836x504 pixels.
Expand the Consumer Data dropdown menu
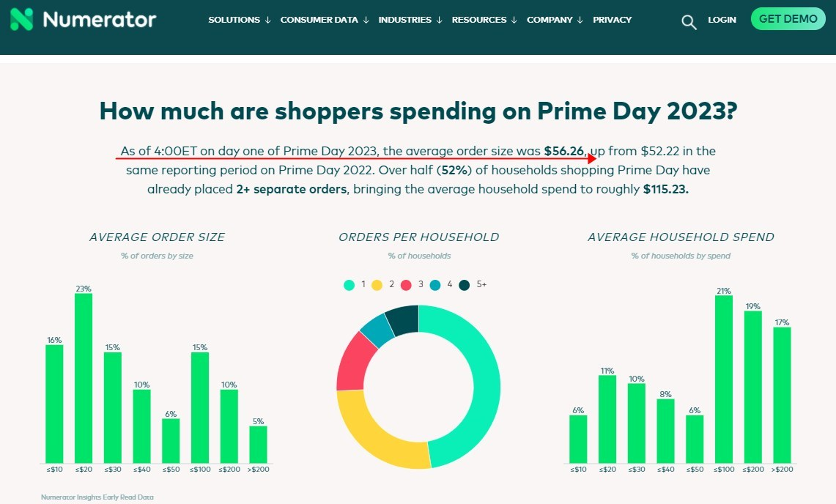pos(325,20)
